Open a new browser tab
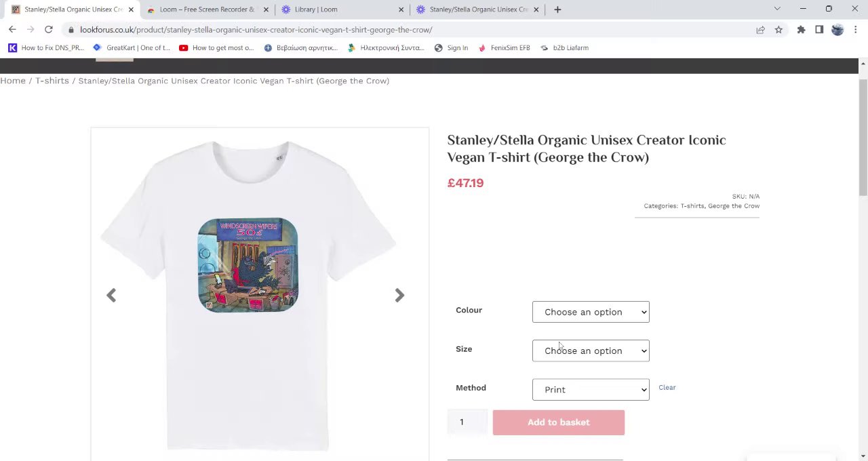 [557, 9]
